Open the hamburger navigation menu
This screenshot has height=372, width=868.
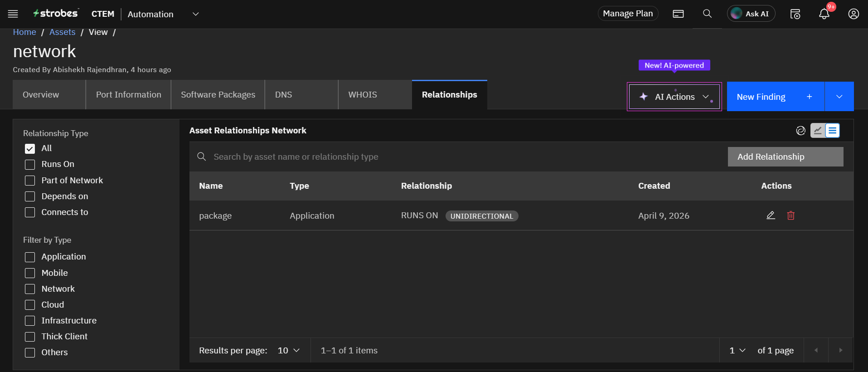[x=13, y=14]
